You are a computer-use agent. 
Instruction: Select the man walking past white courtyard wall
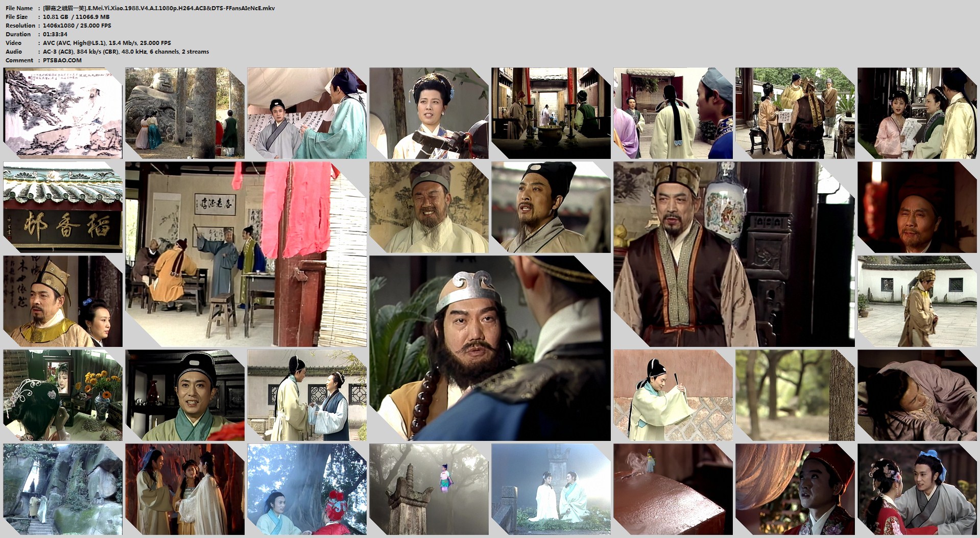click(x=917, y=301)
